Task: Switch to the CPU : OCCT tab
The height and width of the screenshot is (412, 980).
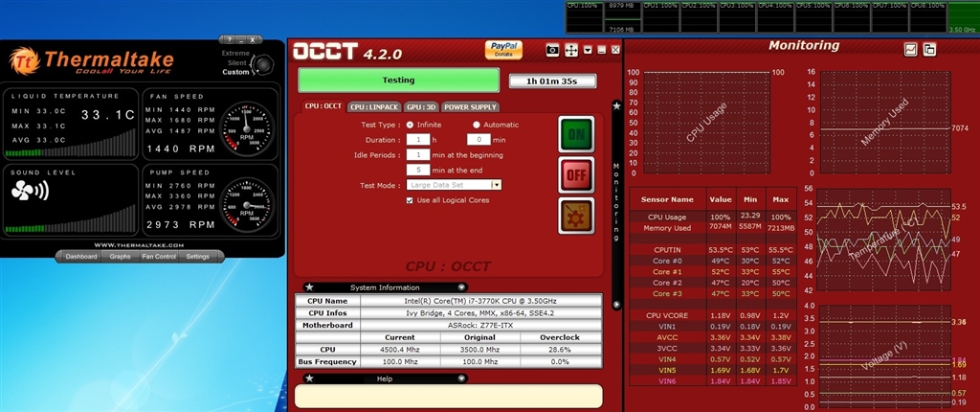Action: (x=323, y=105)
